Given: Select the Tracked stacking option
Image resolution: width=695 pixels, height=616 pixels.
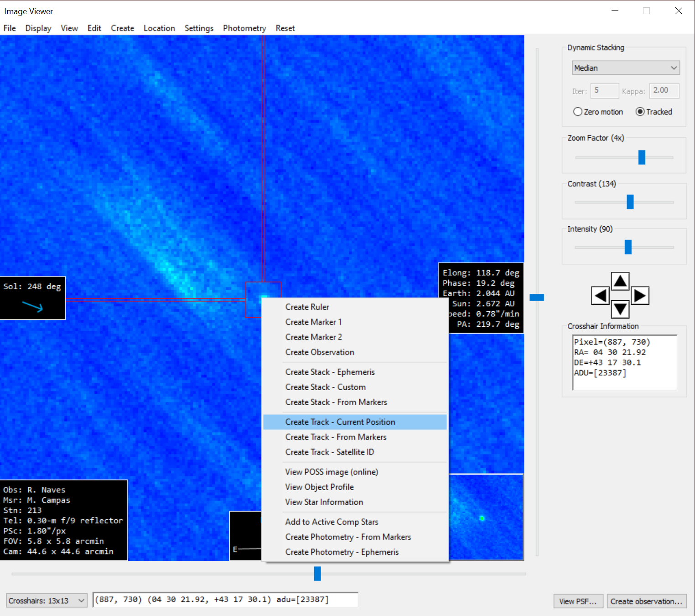Looking at the screenshot, I should pos(640,112).
